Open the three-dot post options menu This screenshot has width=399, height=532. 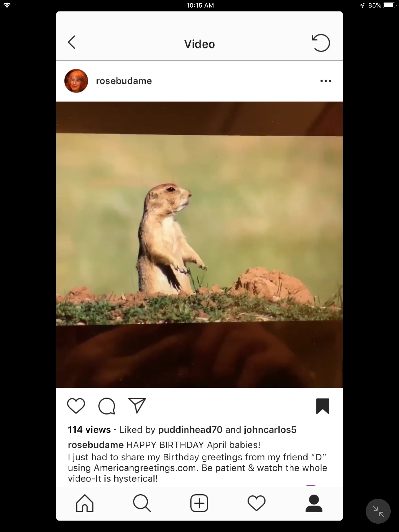click(x=326, y=81)
